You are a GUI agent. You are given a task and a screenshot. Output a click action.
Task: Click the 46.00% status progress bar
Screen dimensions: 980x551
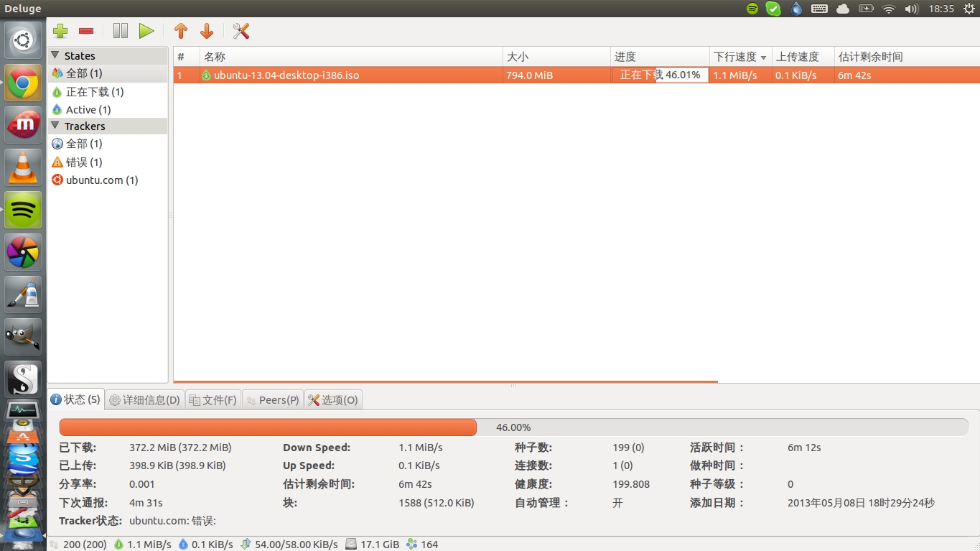tap(513, 427)
